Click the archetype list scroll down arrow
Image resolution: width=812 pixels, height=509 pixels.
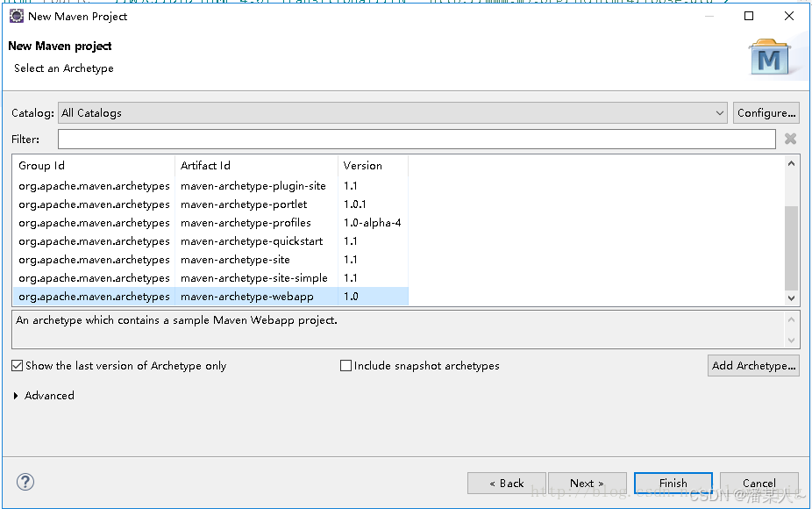click(x=791, y=298)
